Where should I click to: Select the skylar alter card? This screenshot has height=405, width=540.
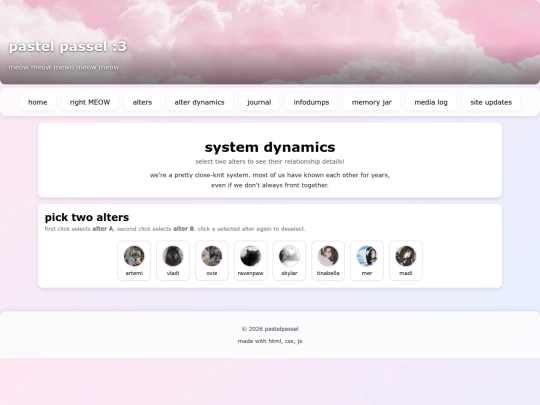click(289, 261)
